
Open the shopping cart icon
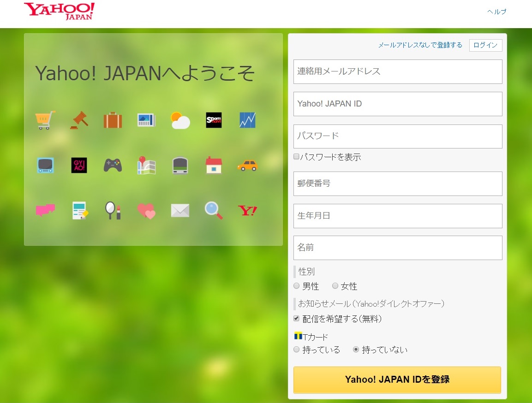tap(45, 120)
